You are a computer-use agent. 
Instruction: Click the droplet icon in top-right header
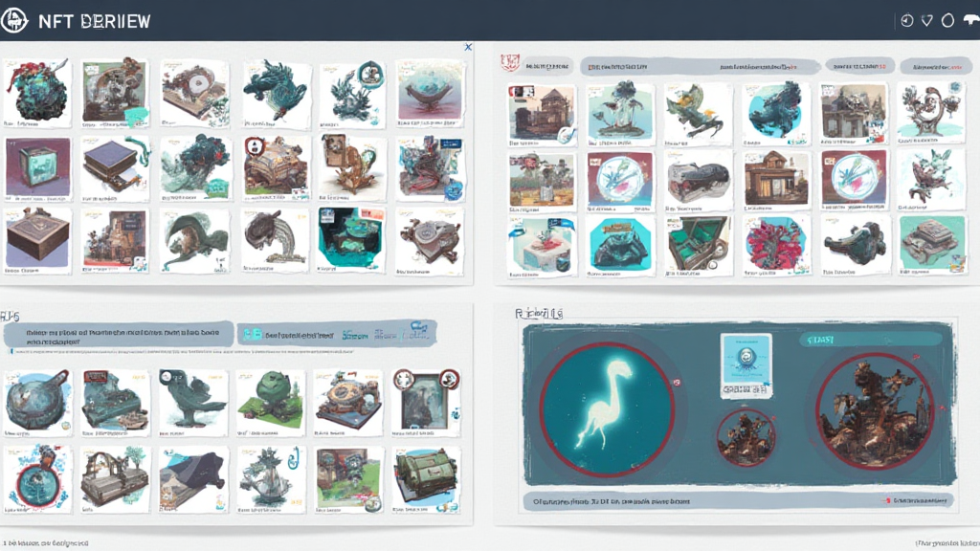(947, 20)
